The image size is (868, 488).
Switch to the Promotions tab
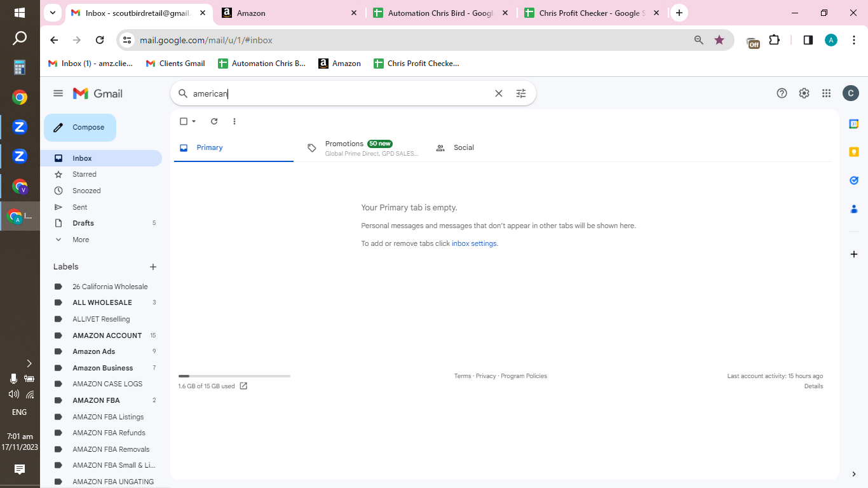click(362, 147)
